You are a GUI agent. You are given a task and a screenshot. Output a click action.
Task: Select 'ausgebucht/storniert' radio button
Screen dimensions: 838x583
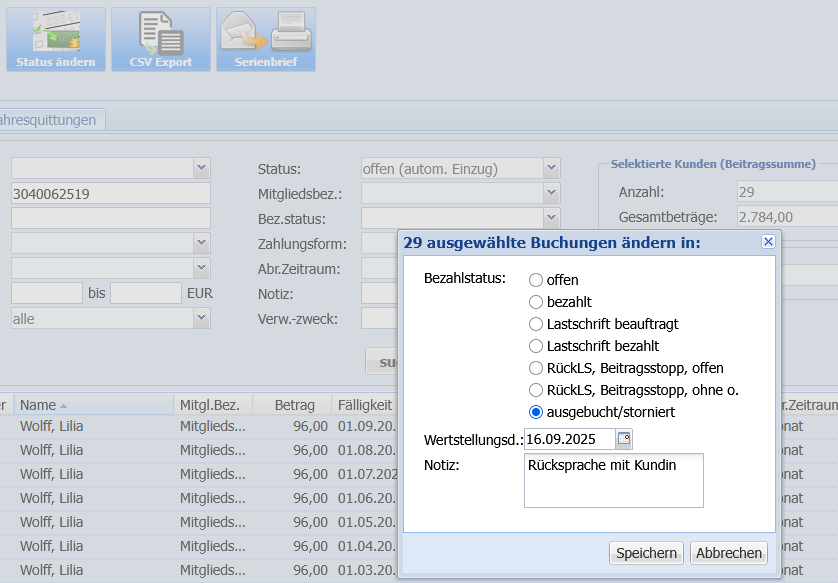pyautogui.click(x=537, y=412)
